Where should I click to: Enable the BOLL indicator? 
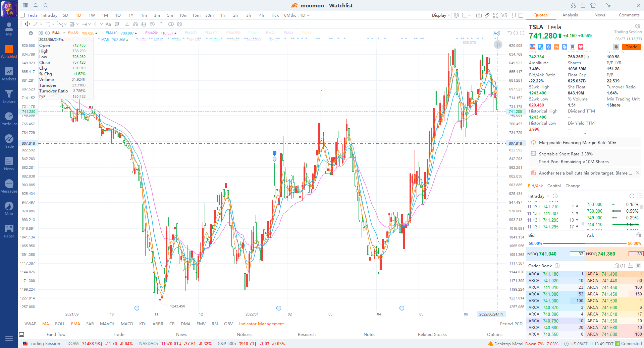click(60, 324)
